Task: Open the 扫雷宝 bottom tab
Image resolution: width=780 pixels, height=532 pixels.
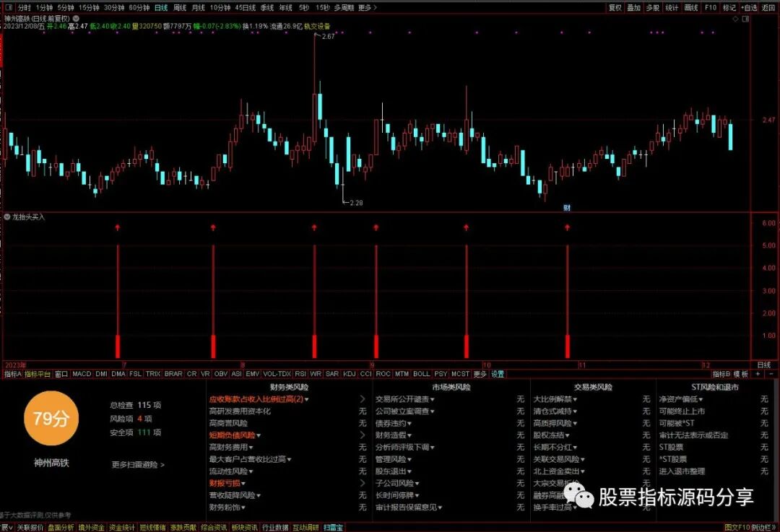Action: (x=333, y=527)
